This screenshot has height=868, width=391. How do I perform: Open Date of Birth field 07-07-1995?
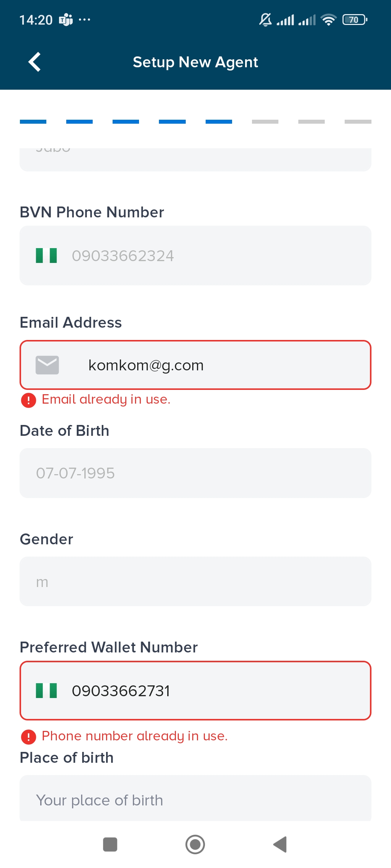coord(195,473)
